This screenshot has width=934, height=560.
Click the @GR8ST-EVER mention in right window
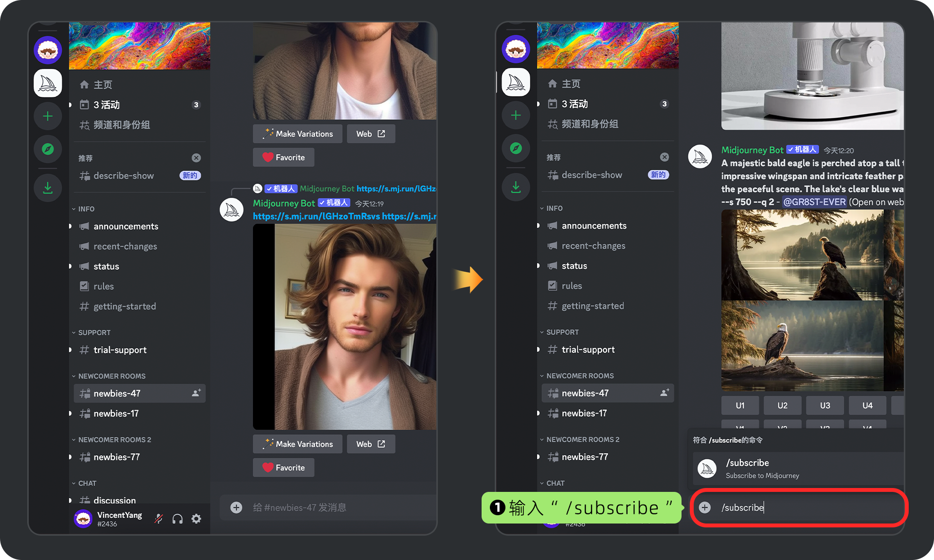click(x=815, y=202)
